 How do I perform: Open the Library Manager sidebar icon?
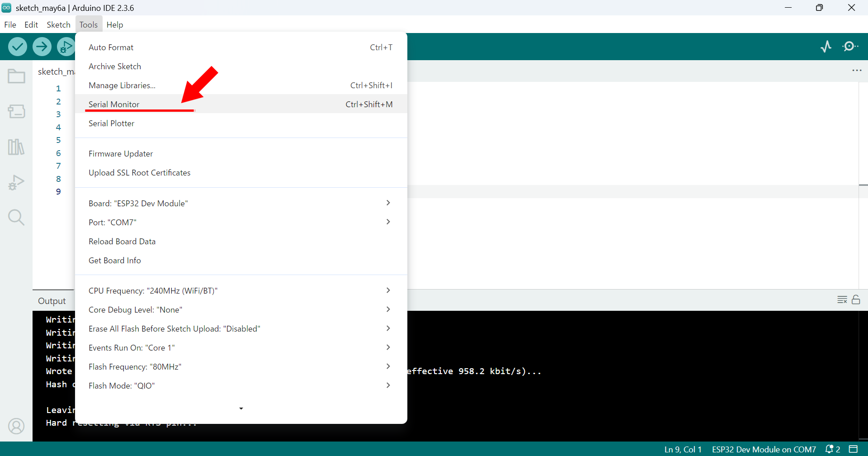(x=16, y=147)
